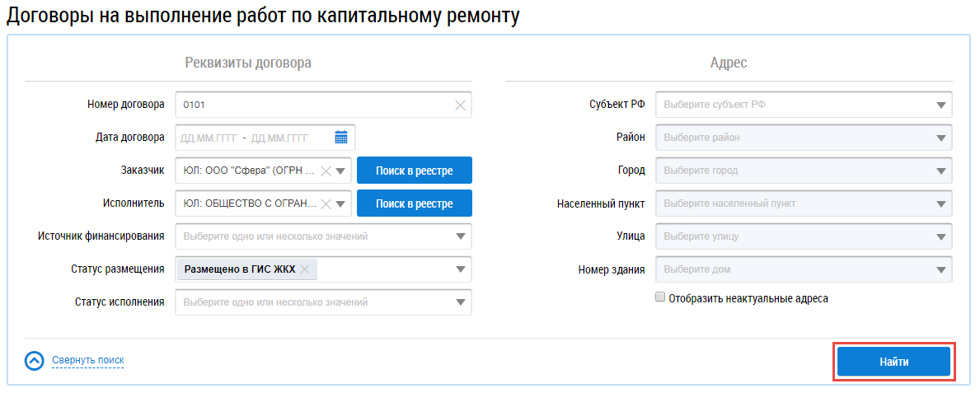Click the 'Свернуть поиск' link
The height and width of the screenshot is (393, 980).
(88, 360)
